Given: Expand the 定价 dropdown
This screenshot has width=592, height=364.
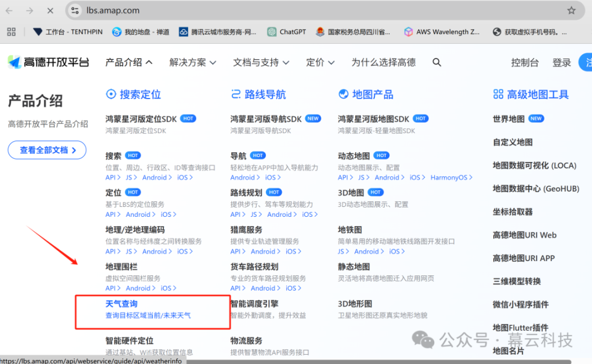Looking at the screenshot, I should click(320, 62).
